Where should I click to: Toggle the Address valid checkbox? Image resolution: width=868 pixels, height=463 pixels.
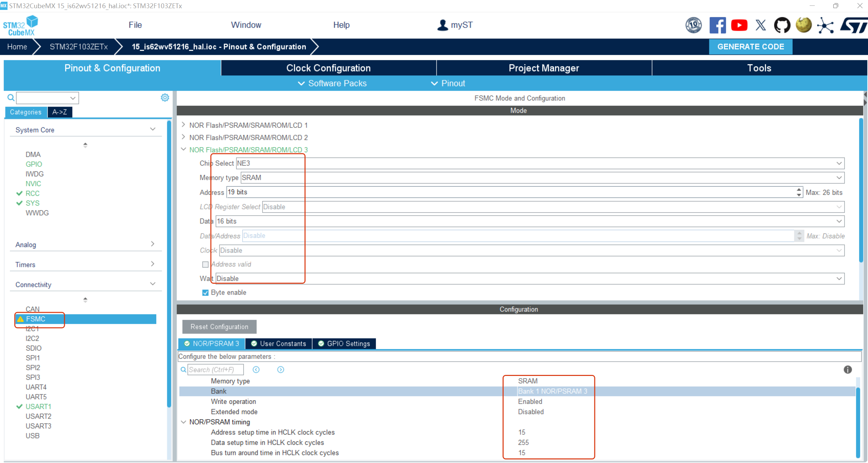(x=205, y=264)
